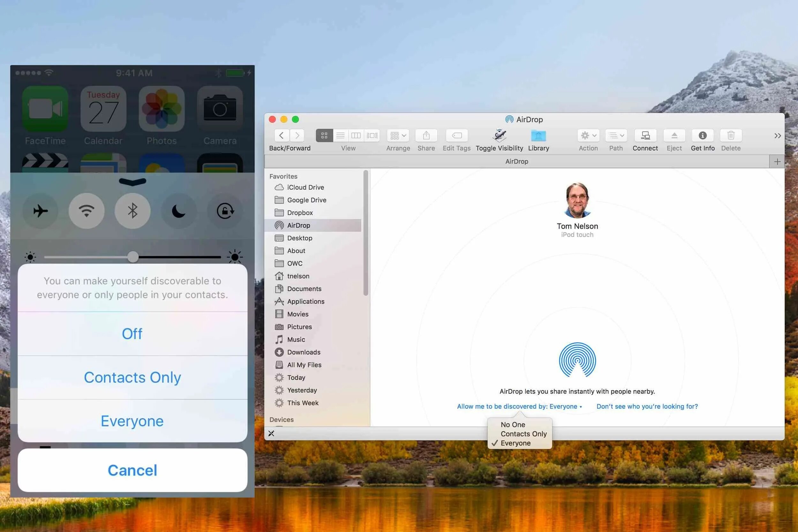Switch to column view mode
The image size is (798, 532).
(356, 136)
